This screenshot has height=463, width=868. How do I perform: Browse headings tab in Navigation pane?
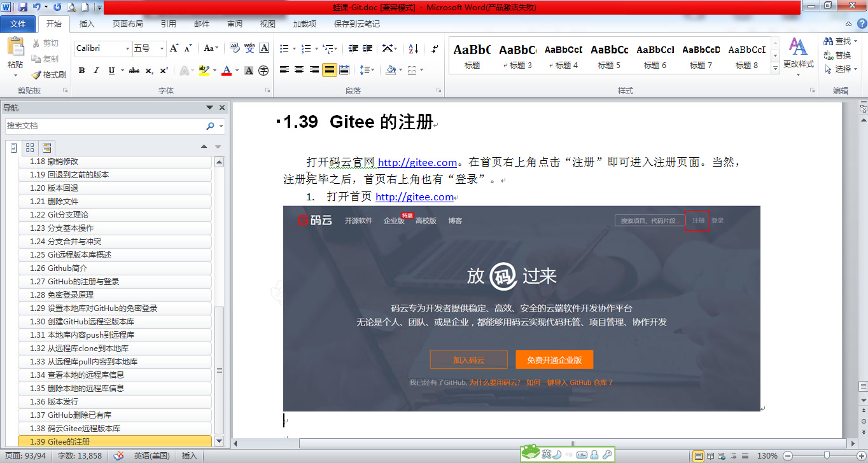click(x=13, y=148)
